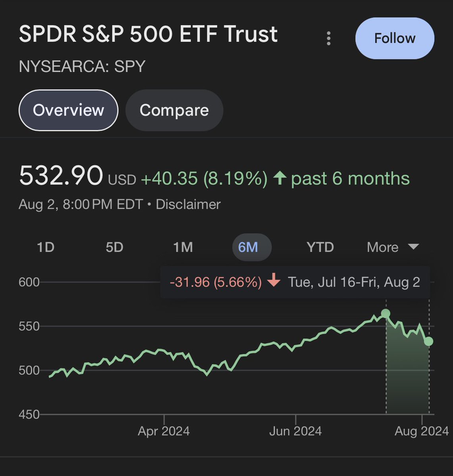Click the red down arrow in tooltip
Image resolution: width=453 pixels, height=476 pixels.
pos(274,281)
